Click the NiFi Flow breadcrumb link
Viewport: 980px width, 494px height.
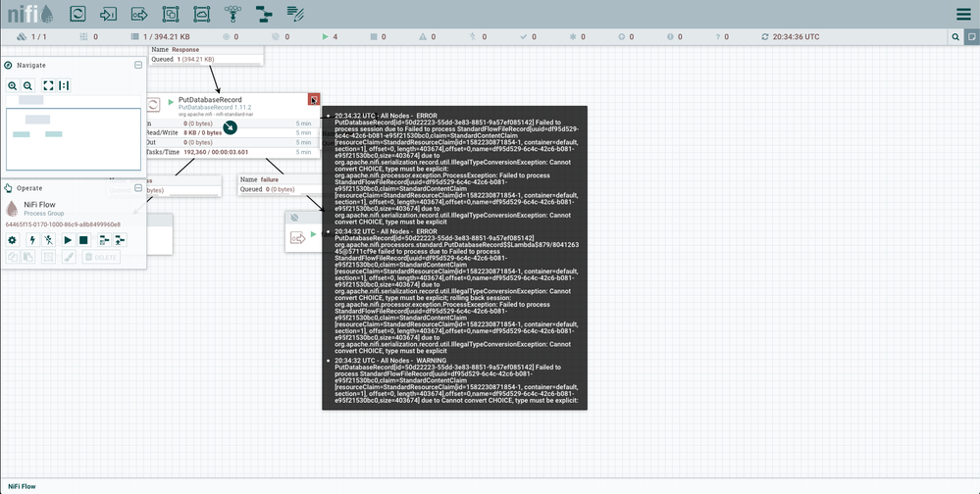pos(22,486)
